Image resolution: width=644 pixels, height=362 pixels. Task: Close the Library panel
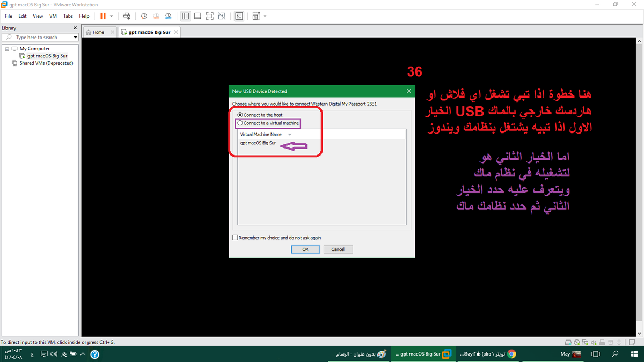click(x=76, y=28)
